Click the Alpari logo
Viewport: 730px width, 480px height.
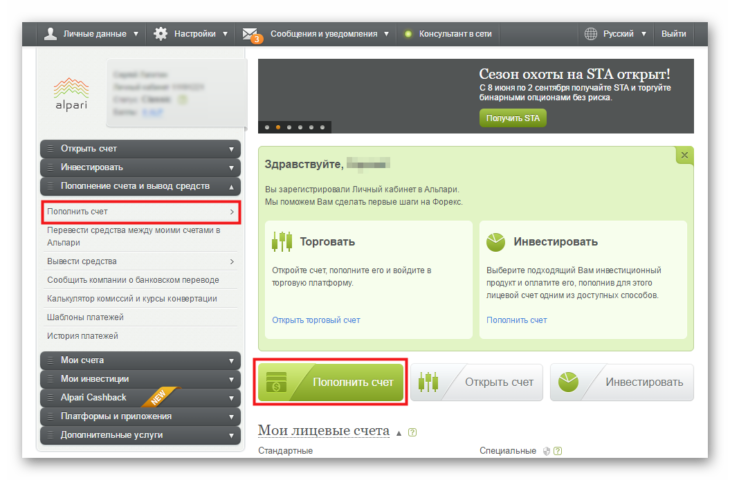click(71, 94)
